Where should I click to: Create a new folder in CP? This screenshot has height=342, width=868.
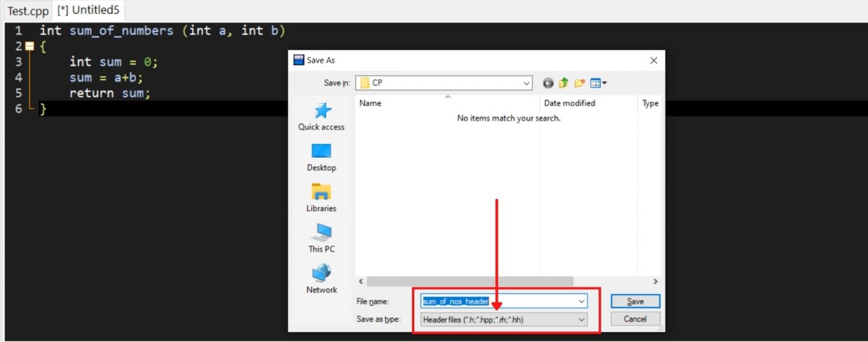tap(579, 83)
